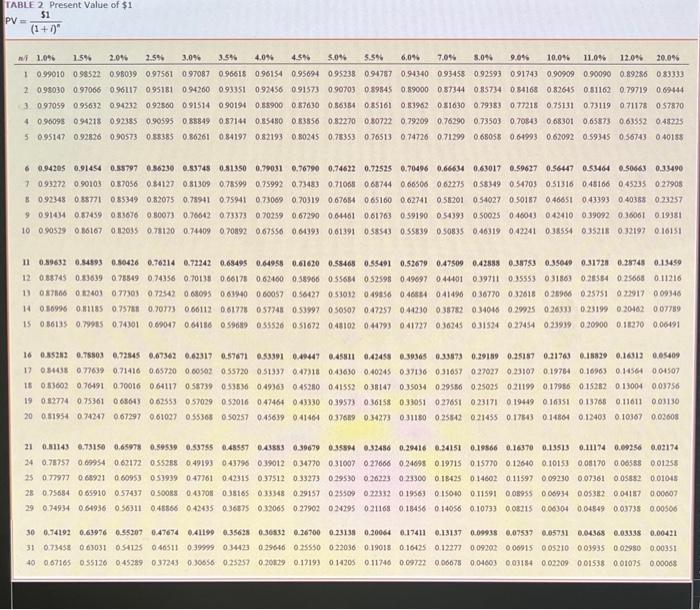The height and width of the screenshot is (610, 700).
Task: Click the 'TABLE 2 Present Value of $1' title
Action: coord(68,5)
